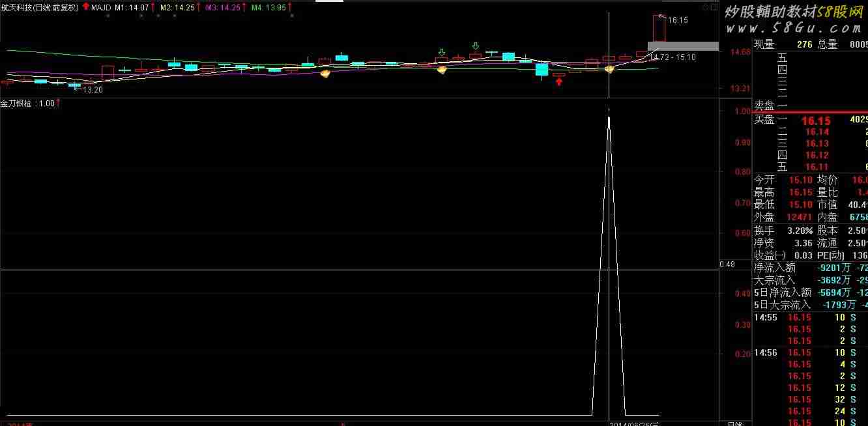868x426 pixels.
Task: Select the tall red candlestick labeled 16.15
Action: pos(659,29)
